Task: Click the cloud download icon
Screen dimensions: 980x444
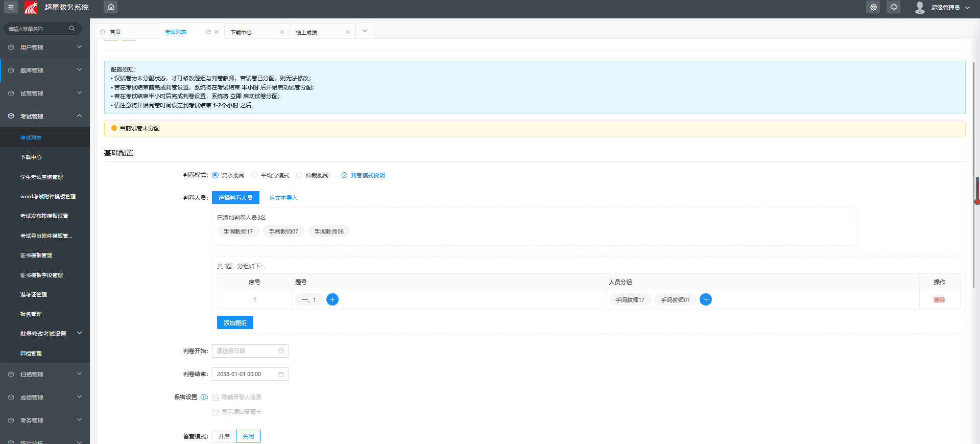Action: [894, 7]
